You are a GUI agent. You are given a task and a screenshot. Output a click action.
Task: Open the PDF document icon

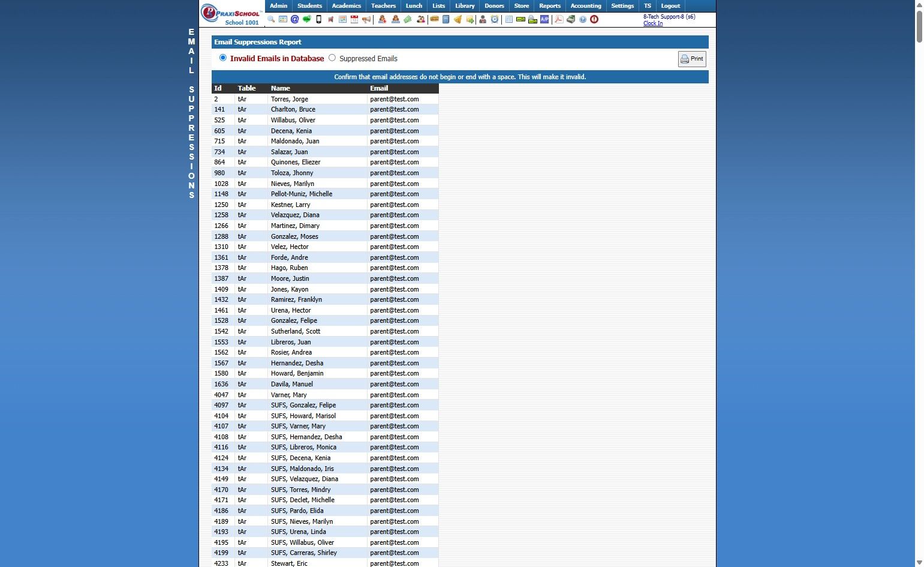point(559,19)
